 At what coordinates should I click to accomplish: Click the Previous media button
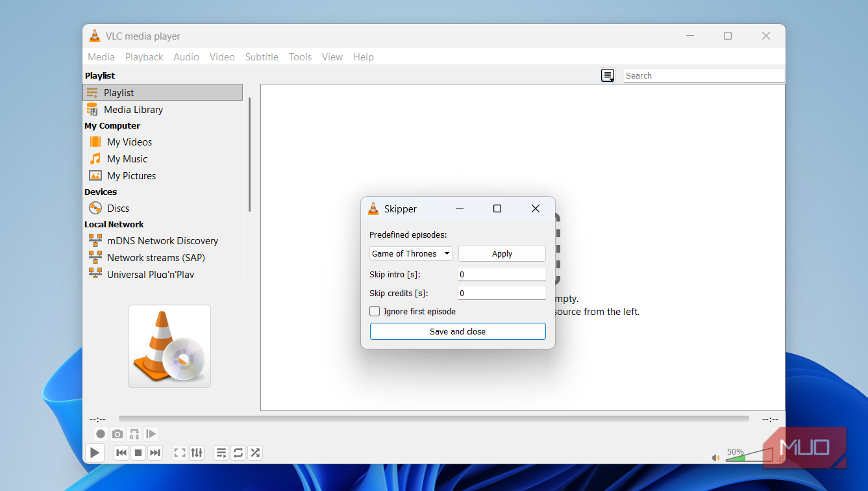click(121, 453)
